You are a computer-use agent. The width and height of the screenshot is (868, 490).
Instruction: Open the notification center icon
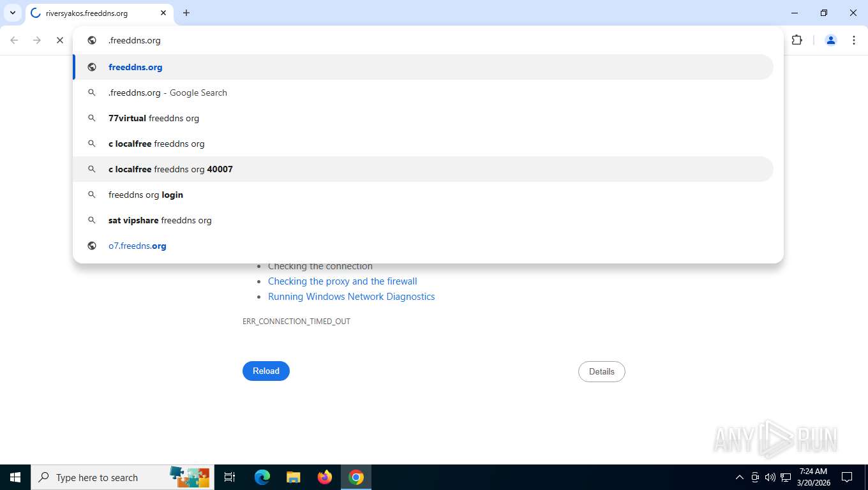(847, 477)
